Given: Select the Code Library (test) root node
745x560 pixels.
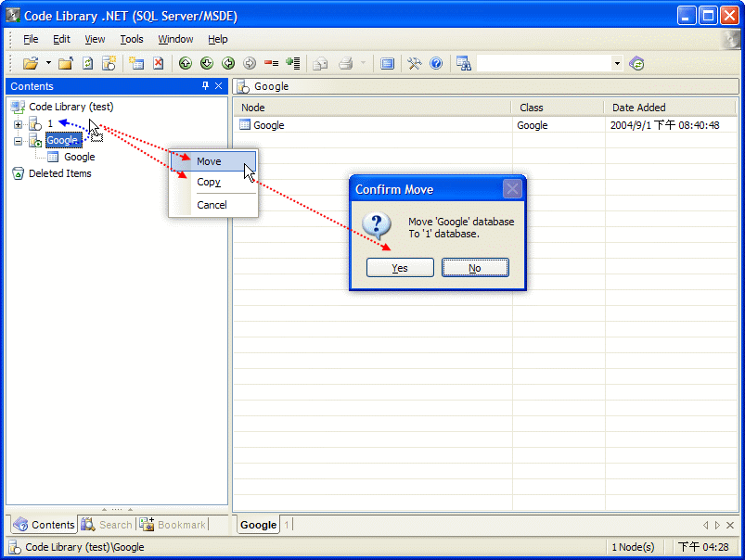Looking at the screenshot, I should [71, 107].
